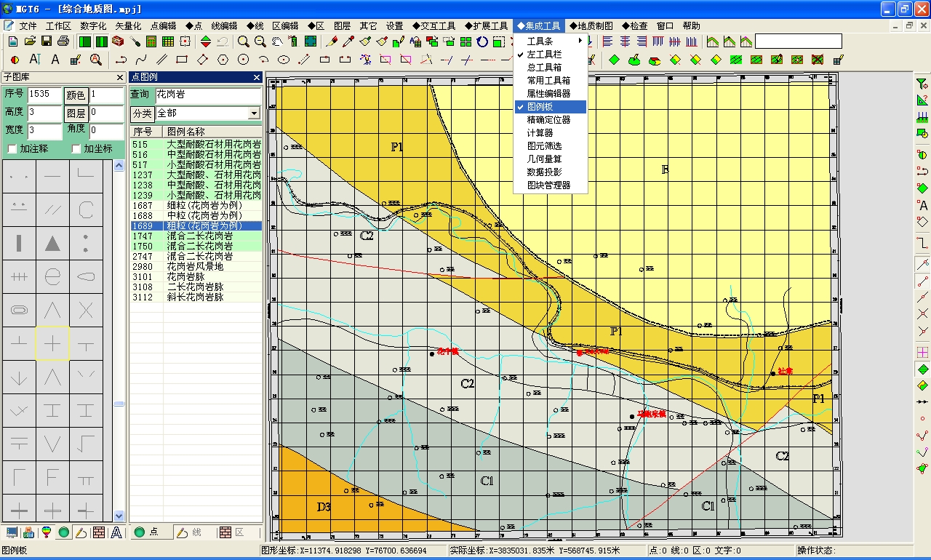Toggle the 加注释 checkbox

point(12,149)
